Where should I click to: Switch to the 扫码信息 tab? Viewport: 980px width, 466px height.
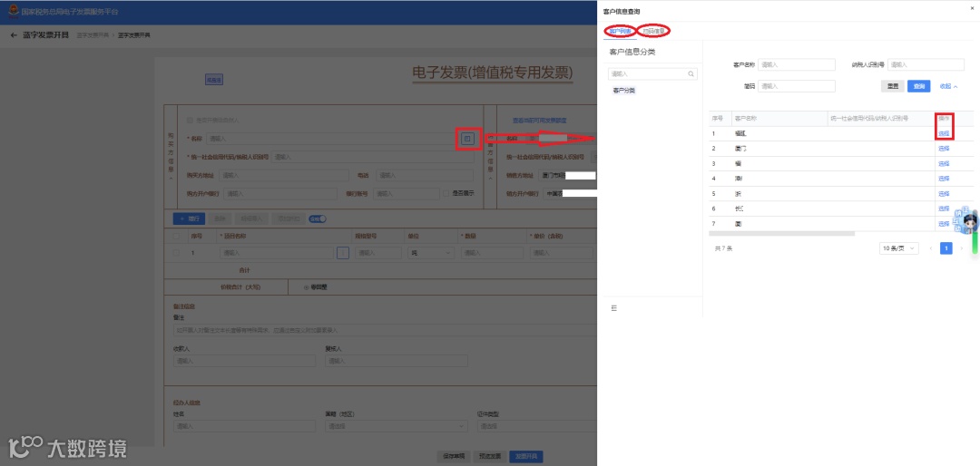click(653, 31)
